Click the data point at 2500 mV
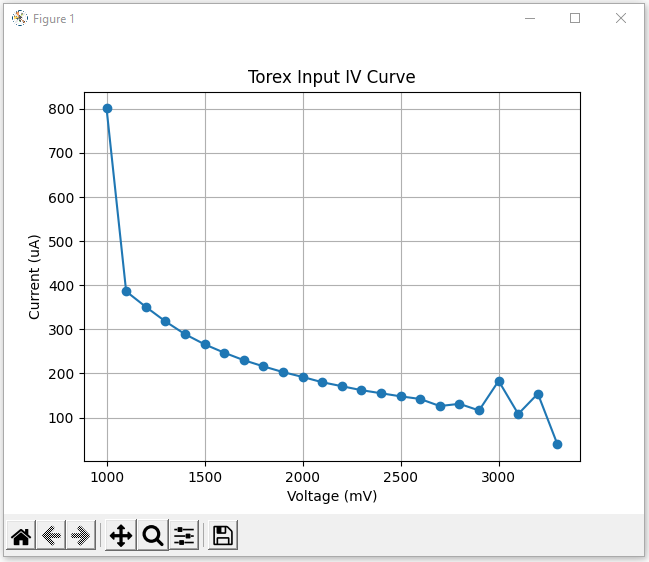 [x=401, y=396]
